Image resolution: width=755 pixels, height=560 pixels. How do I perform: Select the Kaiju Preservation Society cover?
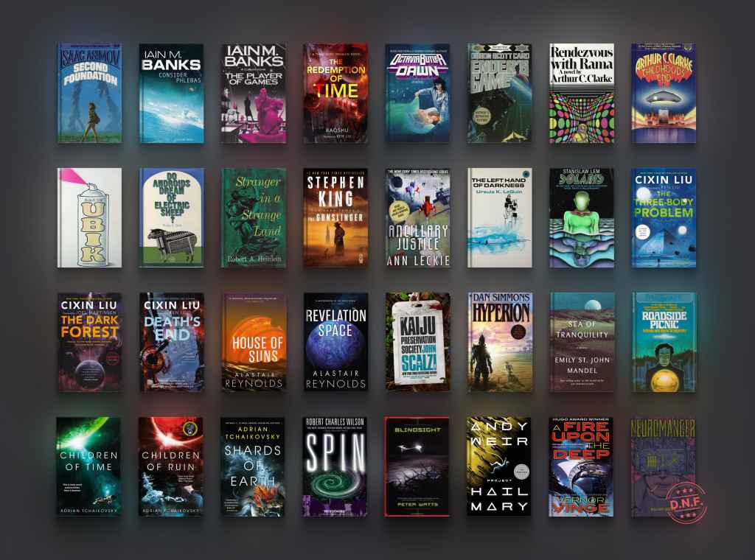(x=417, y=343)
